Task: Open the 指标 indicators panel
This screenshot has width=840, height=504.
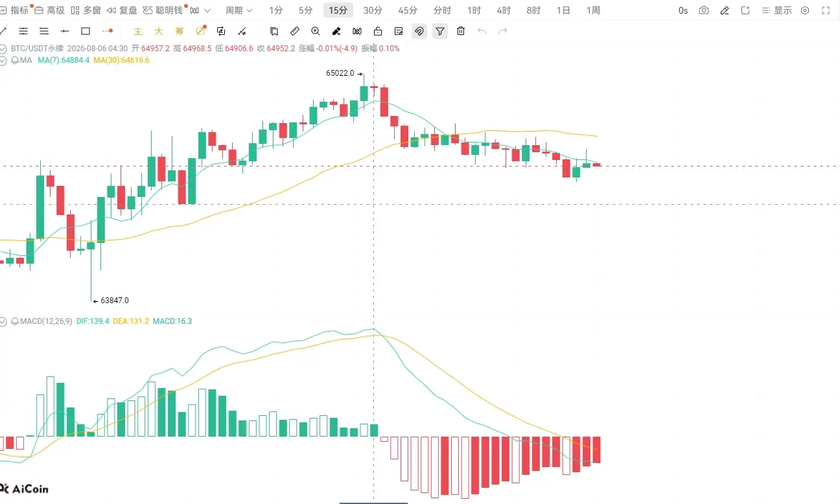Action: pos(15,10)
